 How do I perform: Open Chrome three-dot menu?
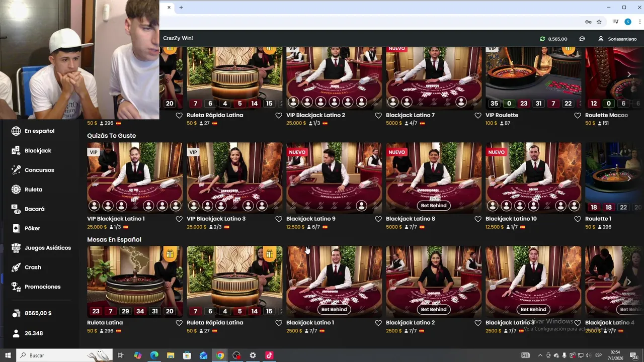pos(640,22)
